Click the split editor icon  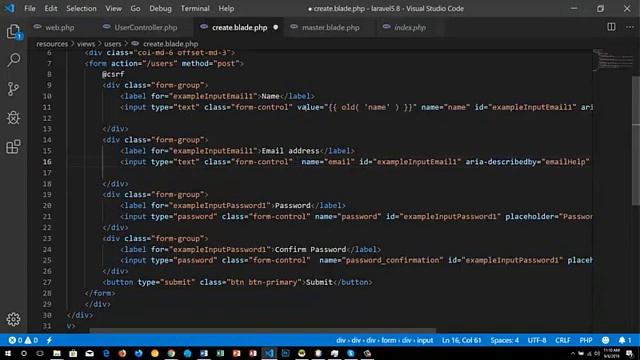point(611,27)
